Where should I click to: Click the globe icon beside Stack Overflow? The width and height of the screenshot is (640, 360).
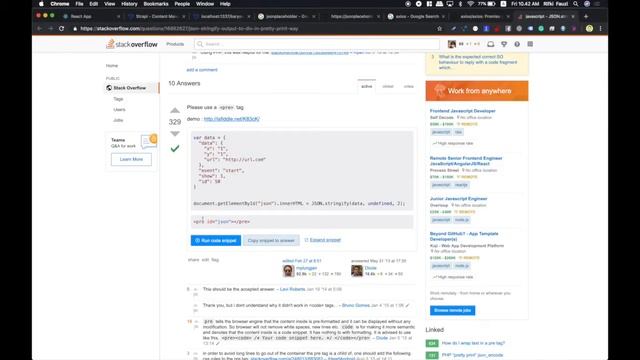(109, 88)
